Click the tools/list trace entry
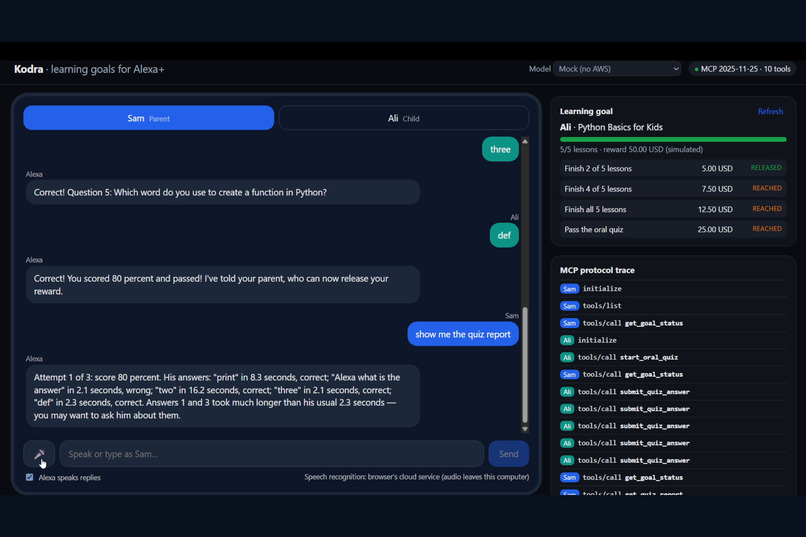Image resolution: width=806 pixels, height=537 pixels. click(673, 306)
